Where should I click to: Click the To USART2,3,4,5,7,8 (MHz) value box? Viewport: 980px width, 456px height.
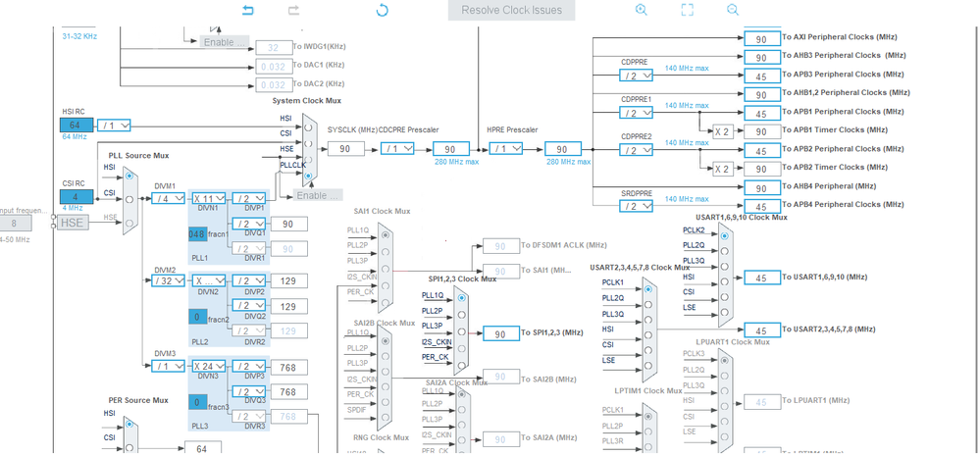[762, 330]
